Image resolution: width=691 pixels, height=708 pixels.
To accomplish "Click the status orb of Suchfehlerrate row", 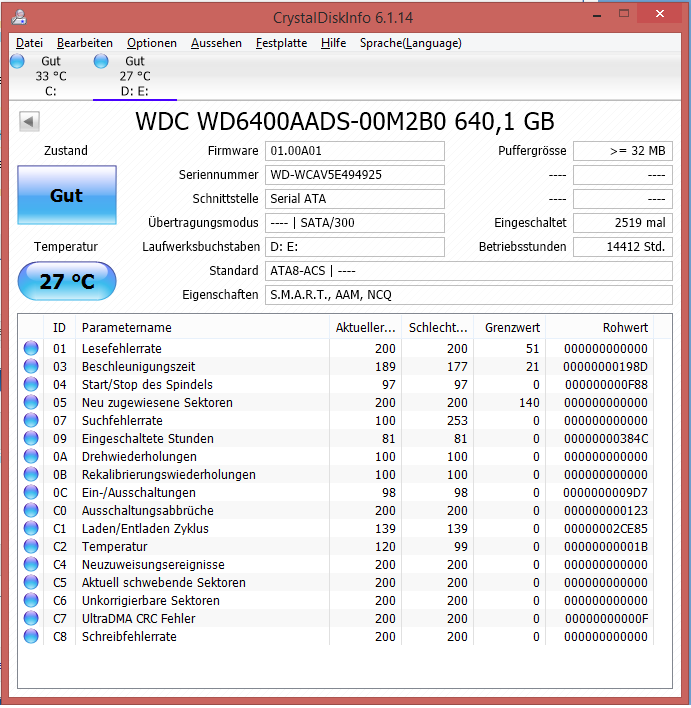I will pyautogui.click(x=31, y=420).
